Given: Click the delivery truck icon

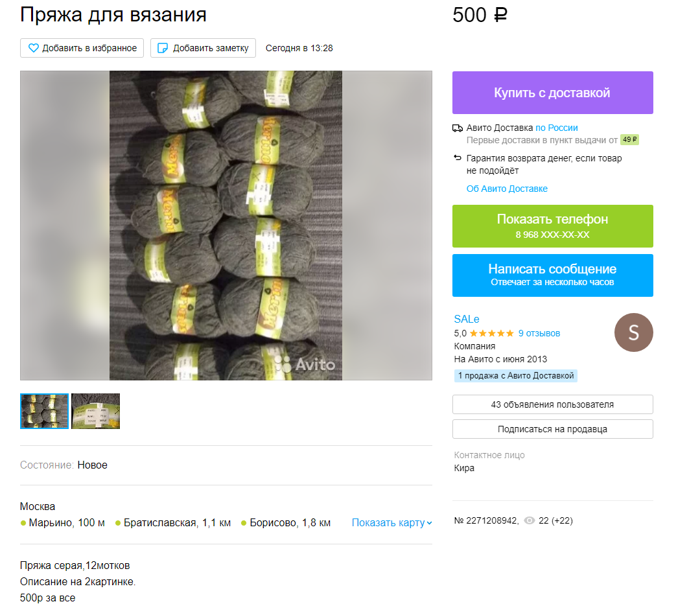Looking at the screenshot, I should (457, 128).
